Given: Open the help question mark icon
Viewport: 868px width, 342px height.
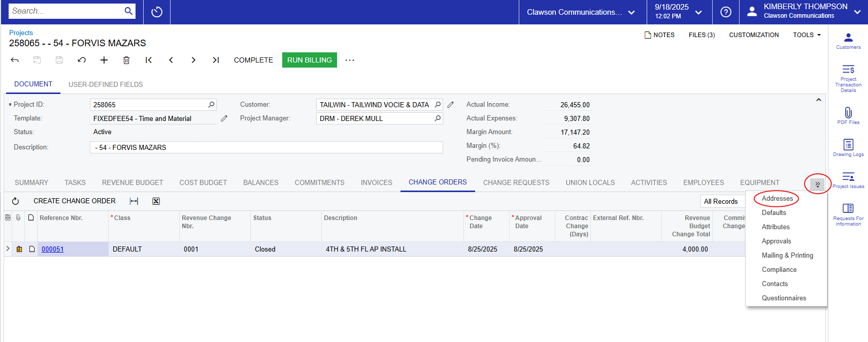Looking at the screenshot, I should [726, 12].
